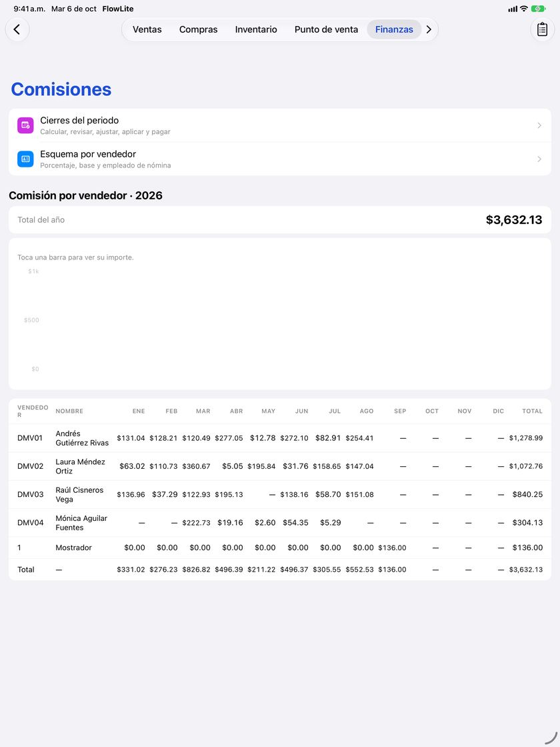
Task: Select Laura Méndez Ortiz name cell
Action: point(80,466)
